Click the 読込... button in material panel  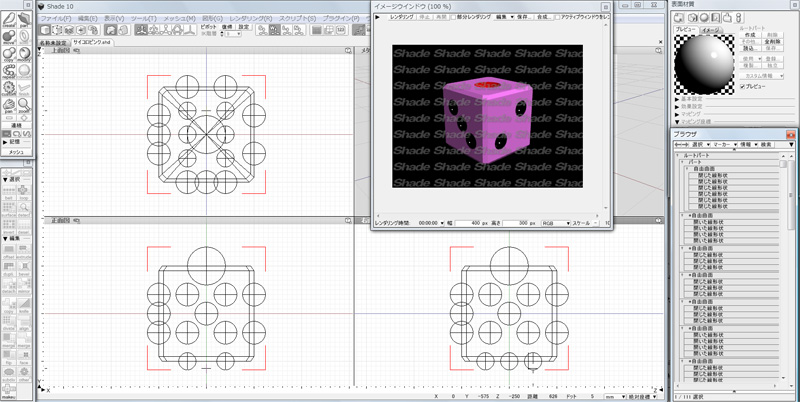coord(749,48)
